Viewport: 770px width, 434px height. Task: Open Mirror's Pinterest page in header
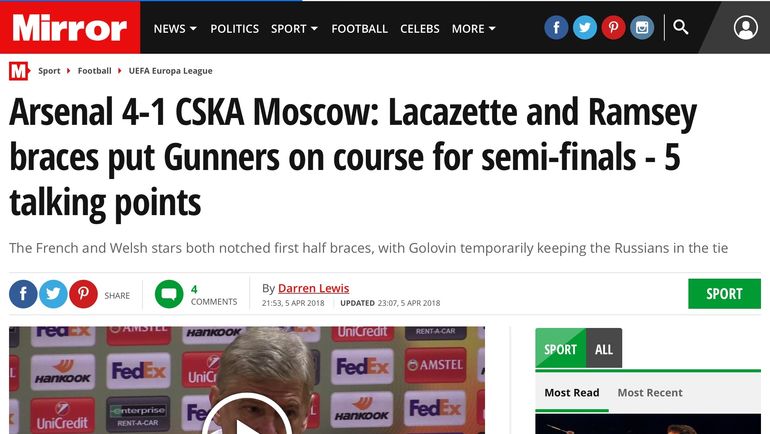click(613, 28)
